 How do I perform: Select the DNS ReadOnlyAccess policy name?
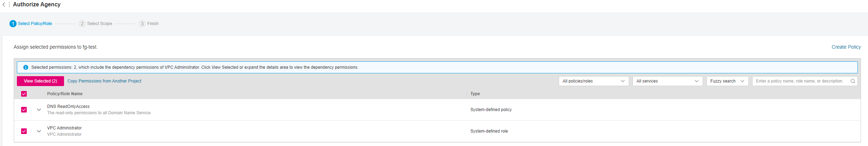[x=68, y=107]
